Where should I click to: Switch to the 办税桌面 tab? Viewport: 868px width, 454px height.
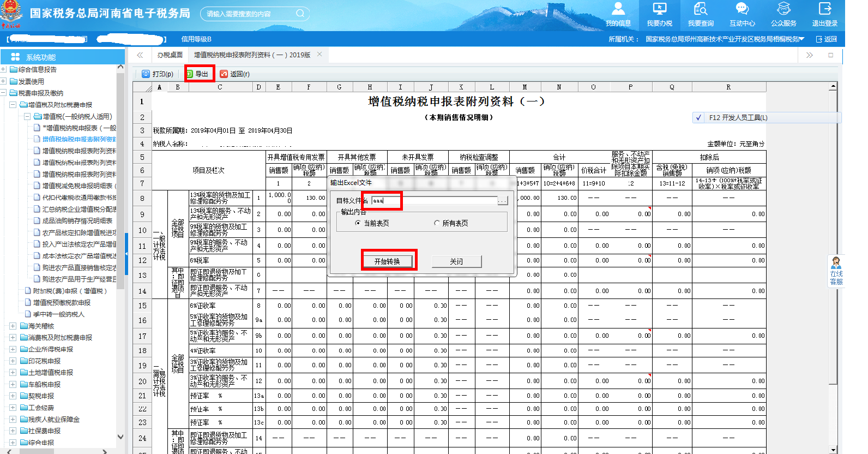pyautogui.click(x=170, y=55)
